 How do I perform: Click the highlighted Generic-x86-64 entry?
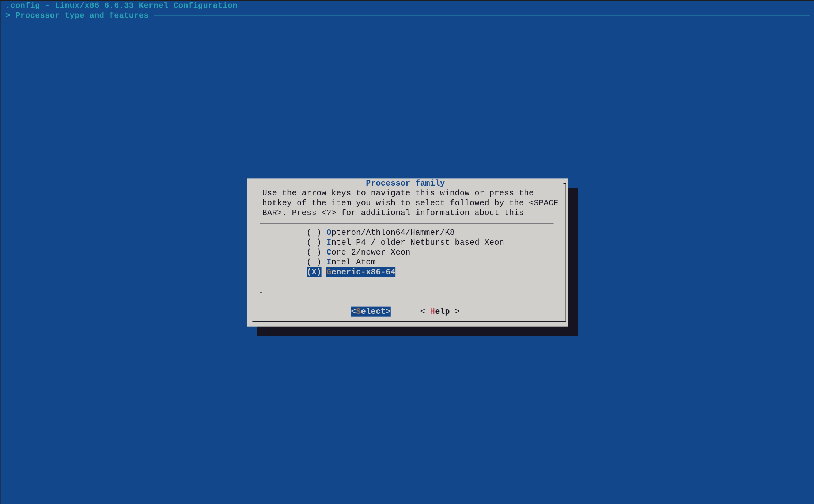pyautogui.click(x=361, y=272)
